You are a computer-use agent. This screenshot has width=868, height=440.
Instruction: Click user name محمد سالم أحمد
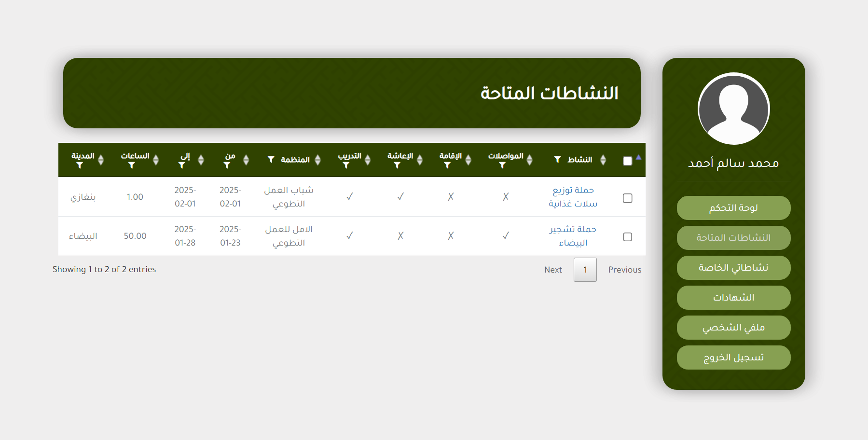pos(733,163)
